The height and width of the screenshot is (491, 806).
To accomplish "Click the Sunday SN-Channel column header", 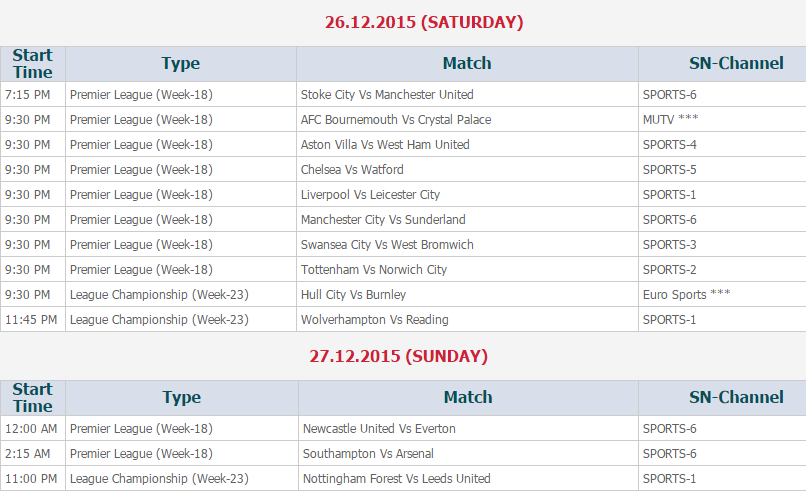I will pos(736,397).
